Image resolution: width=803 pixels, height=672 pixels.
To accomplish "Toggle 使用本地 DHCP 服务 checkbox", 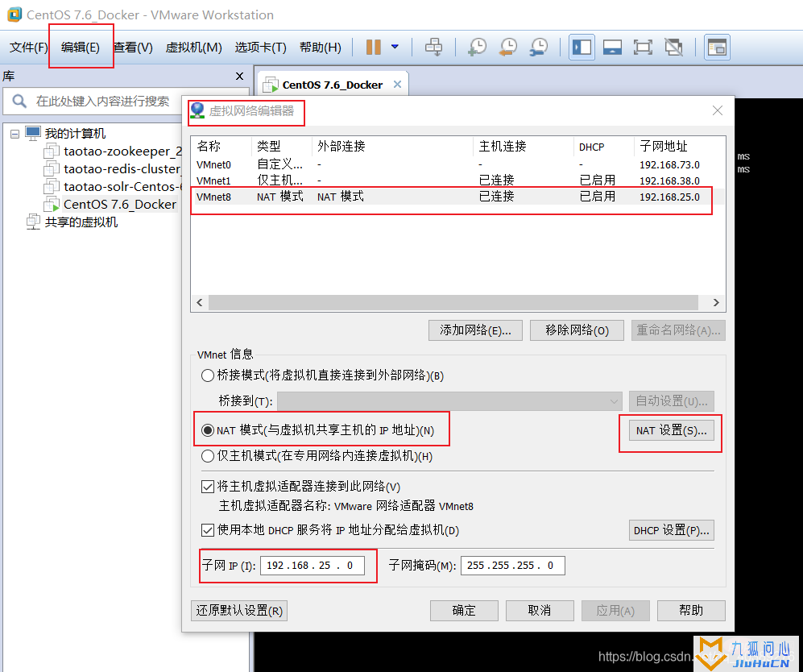I will 208,530.
